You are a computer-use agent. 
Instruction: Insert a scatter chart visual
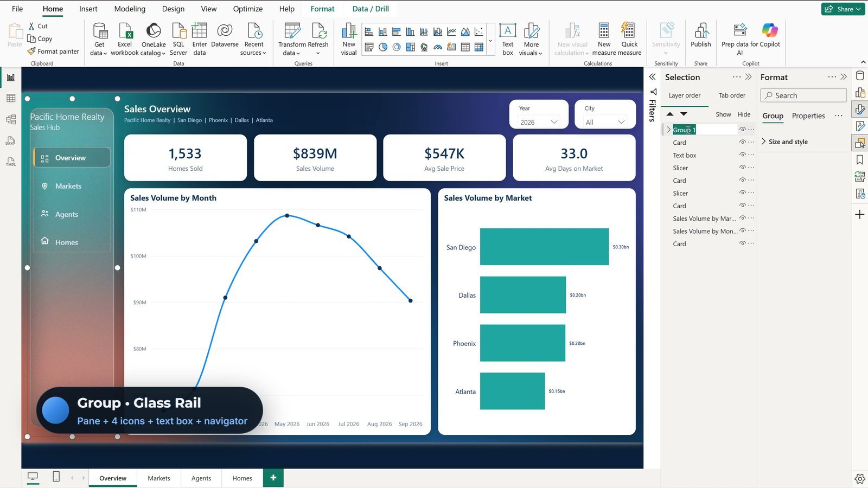479,32
